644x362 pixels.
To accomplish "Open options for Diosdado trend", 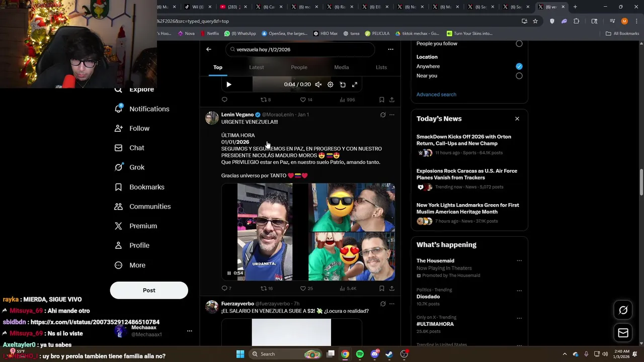I will pyautogui.click(x=519, y=291).
